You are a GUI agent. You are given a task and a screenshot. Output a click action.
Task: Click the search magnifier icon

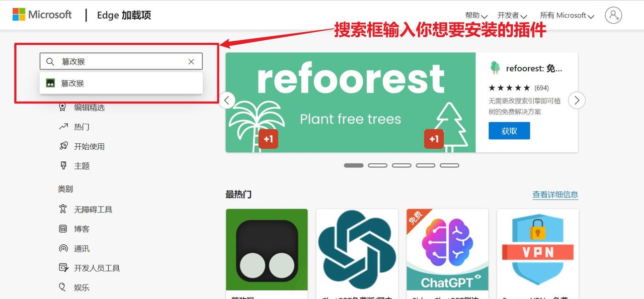tap(50, 62)
